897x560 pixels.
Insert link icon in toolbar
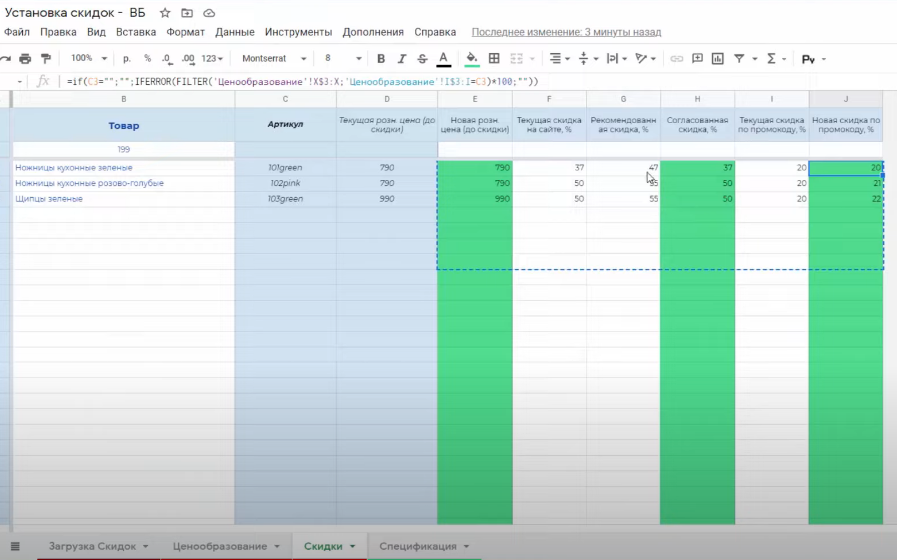[677, 58]
